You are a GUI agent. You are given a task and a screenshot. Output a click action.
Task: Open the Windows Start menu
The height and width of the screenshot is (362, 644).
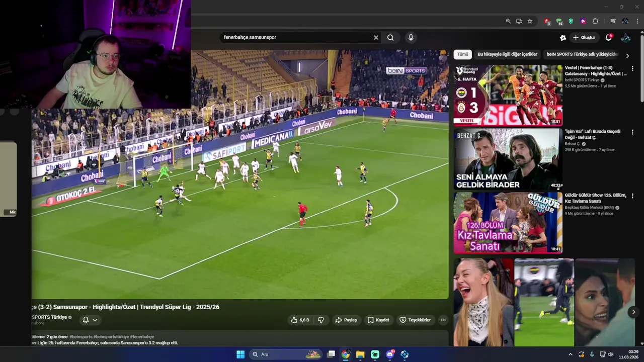click(240, 354)
